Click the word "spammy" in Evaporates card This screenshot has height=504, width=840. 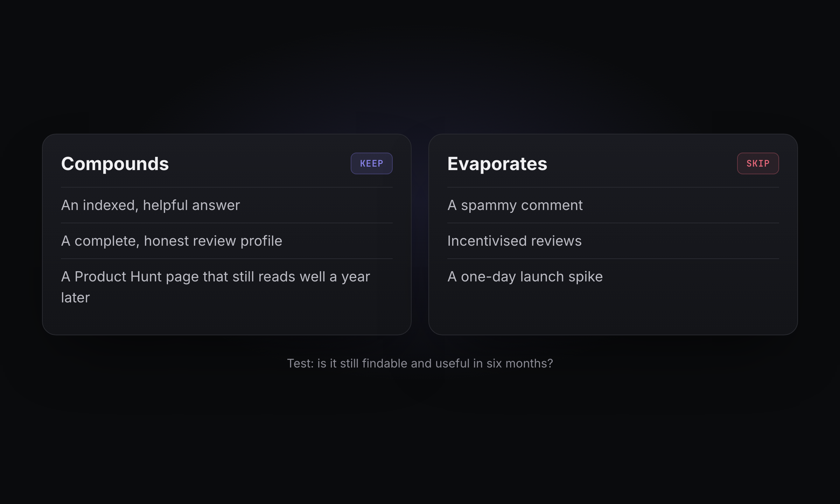tap(489, 206)
